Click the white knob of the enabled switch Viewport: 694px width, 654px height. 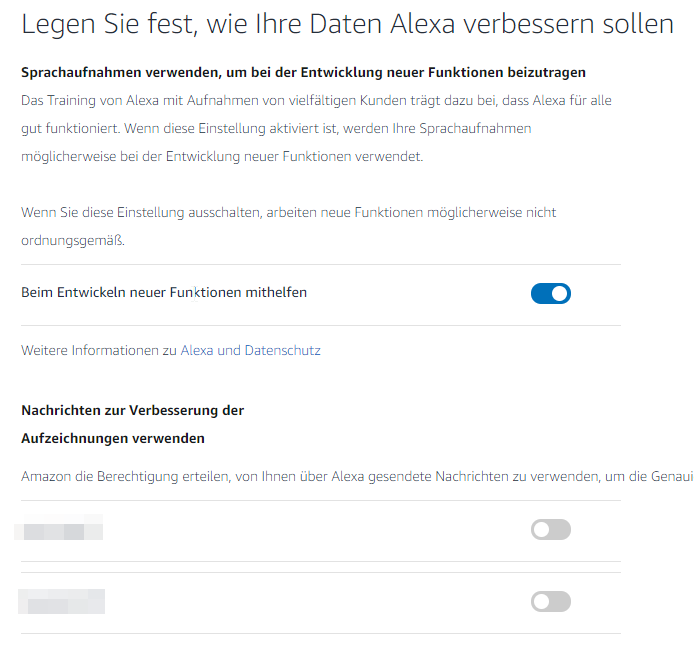[x=560, y=294]
